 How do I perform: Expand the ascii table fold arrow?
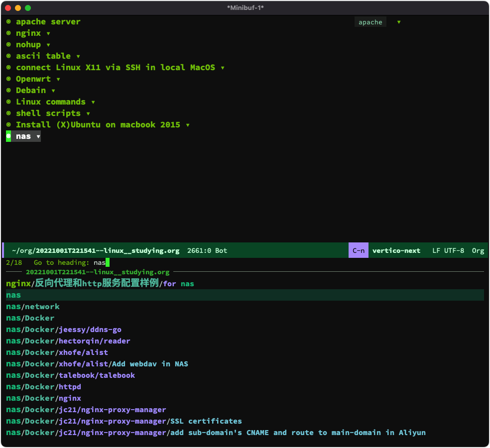click(x=78, y=56)
